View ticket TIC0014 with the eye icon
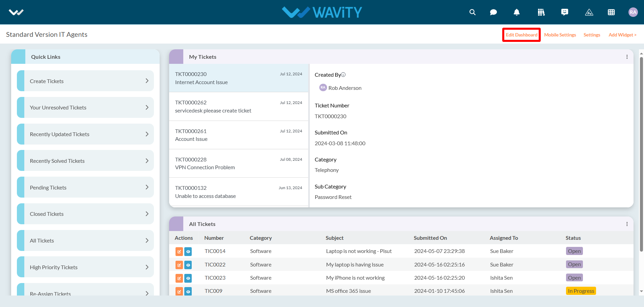644x307 pixels. pyautogui.click(x=188, y=251)
